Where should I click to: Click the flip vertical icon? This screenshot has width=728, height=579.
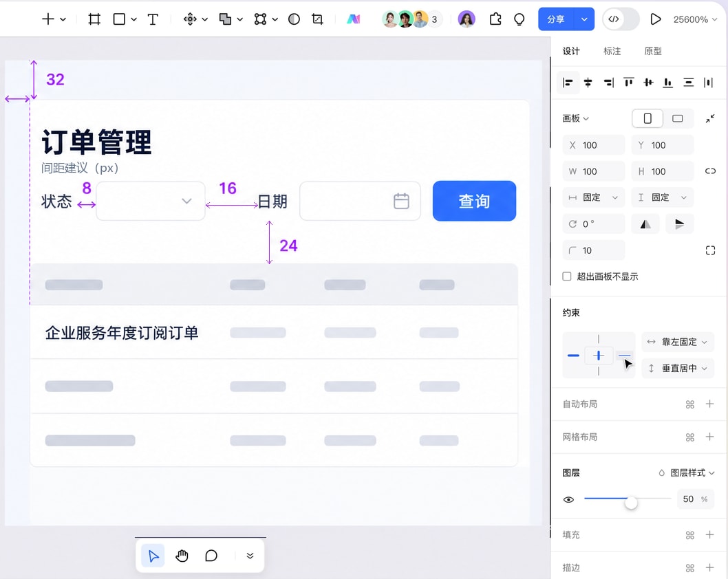(679, 224)
